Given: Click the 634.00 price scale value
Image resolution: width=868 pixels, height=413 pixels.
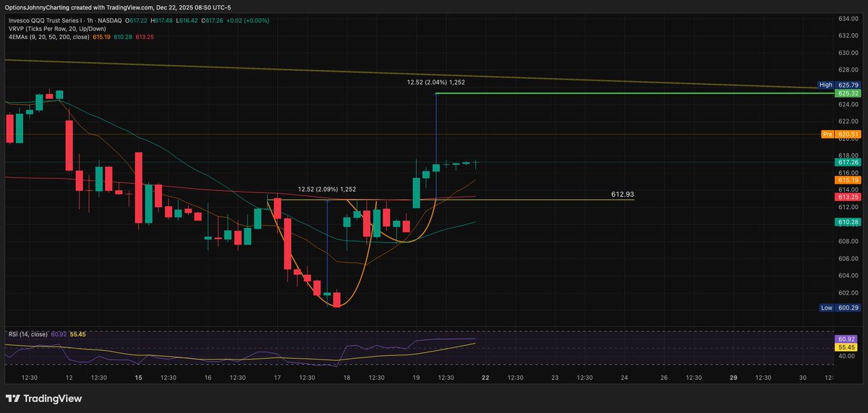Looking at the screenshot, I should (x=849, y=18).
